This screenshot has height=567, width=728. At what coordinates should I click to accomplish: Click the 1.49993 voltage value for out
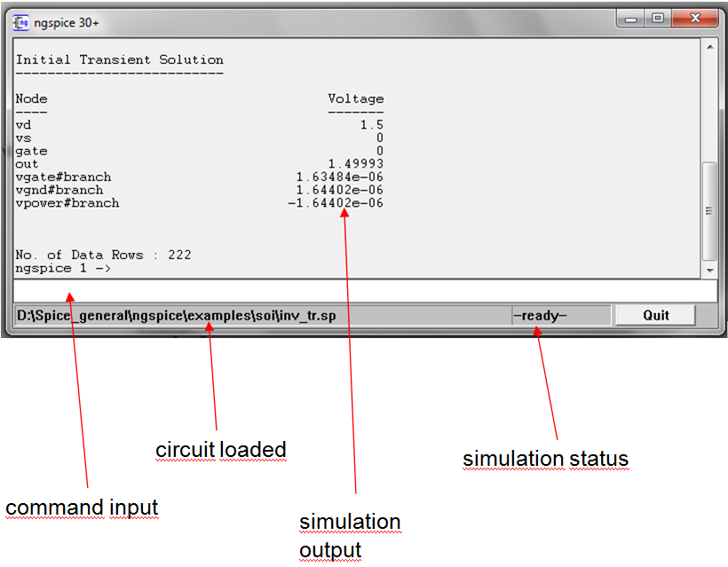[355, 164]
